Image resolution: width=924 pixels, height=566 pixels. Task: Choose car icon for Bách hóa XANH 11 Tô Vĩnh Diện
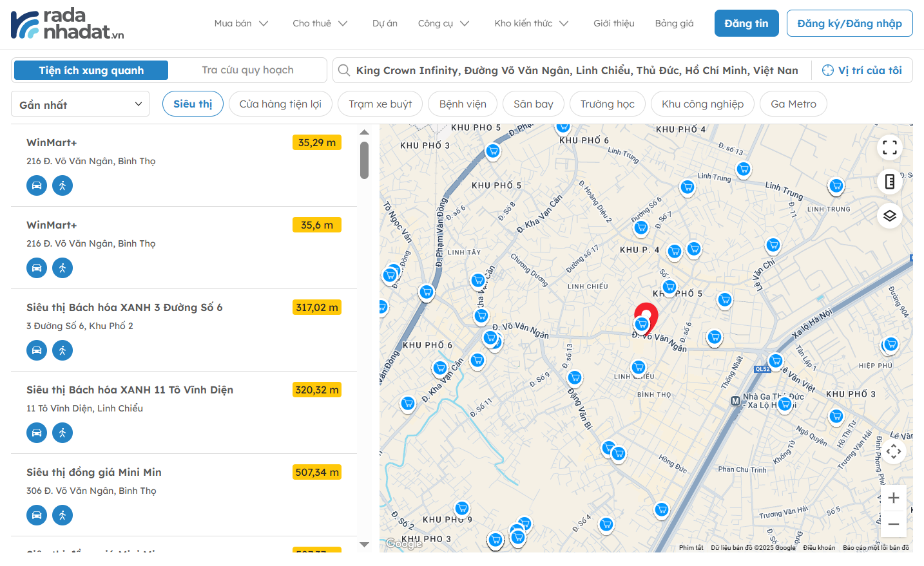click(x=37, y=433)
